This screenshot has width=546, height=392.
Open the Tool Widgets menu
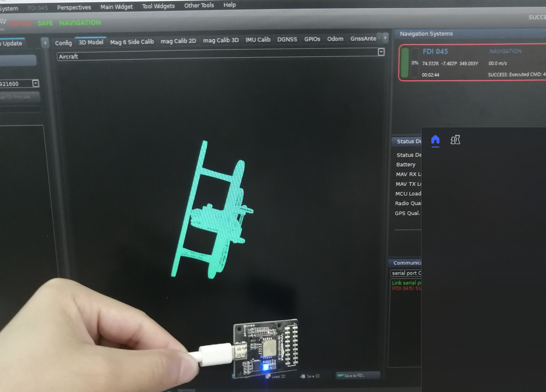click(x=158, y=6)
